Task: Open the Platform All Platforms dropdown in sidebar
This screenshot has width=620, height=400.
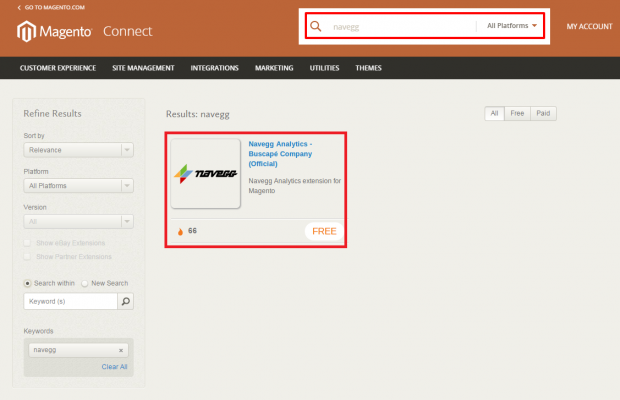Action: [78, 186]
